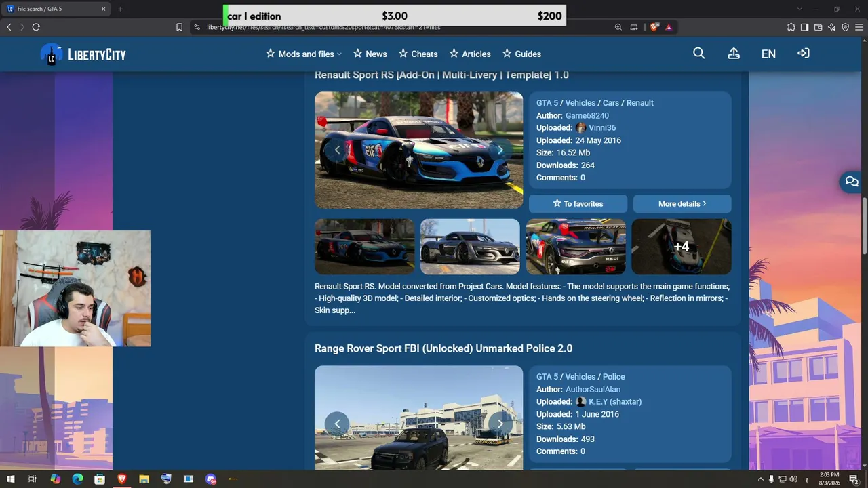The image size is (868, 488).
Task: Open the Cheats menu item
Action: pos(418,54)
